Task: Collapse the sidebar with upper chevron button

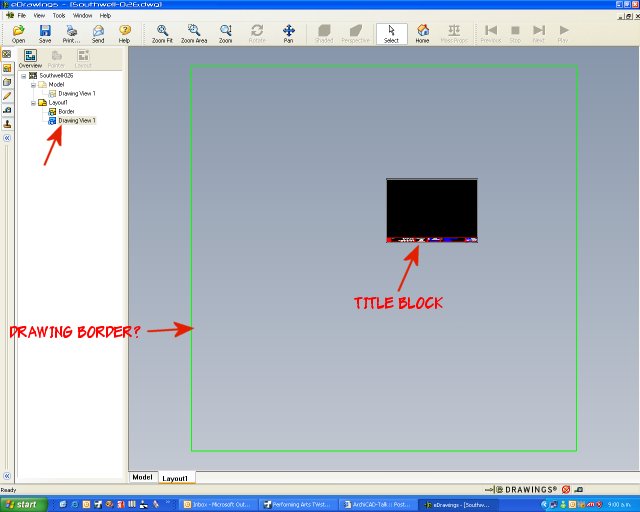Action: coord(7,138)
